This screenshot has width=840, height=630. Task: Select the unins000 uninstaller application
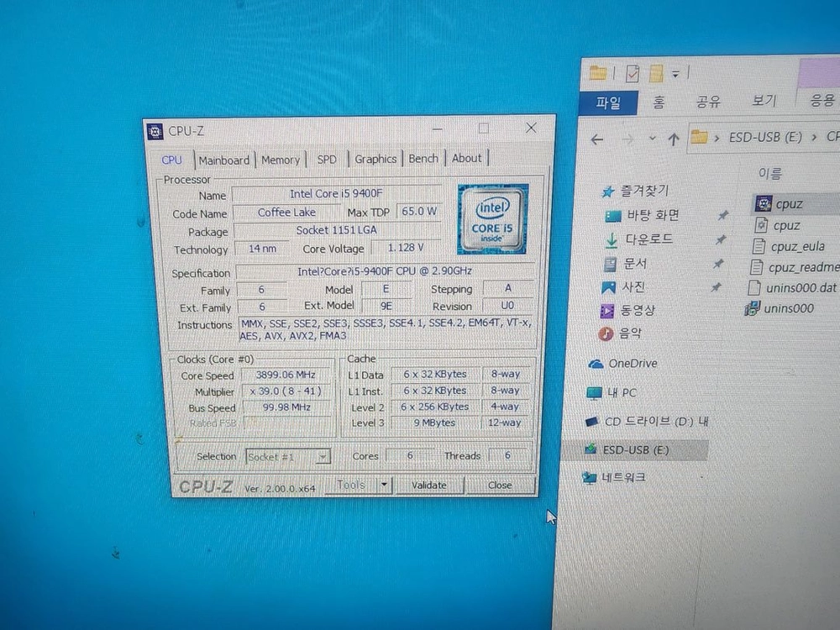tap(780, 308)
